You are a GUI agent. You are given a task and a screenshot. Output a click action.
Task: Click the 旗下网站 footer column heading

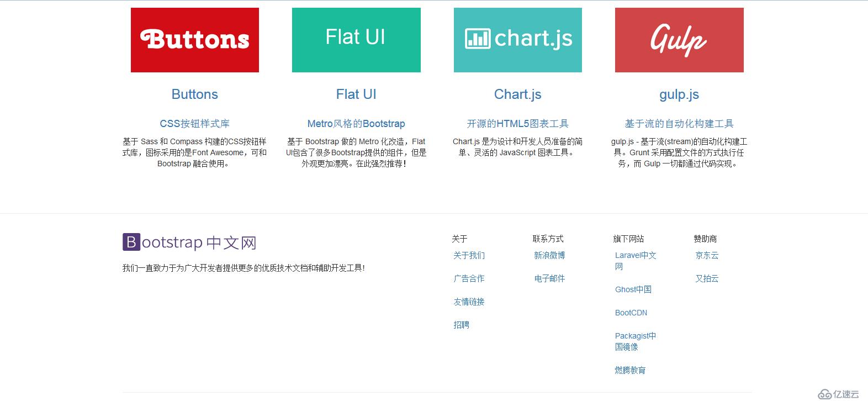click(x=628, y=239)
